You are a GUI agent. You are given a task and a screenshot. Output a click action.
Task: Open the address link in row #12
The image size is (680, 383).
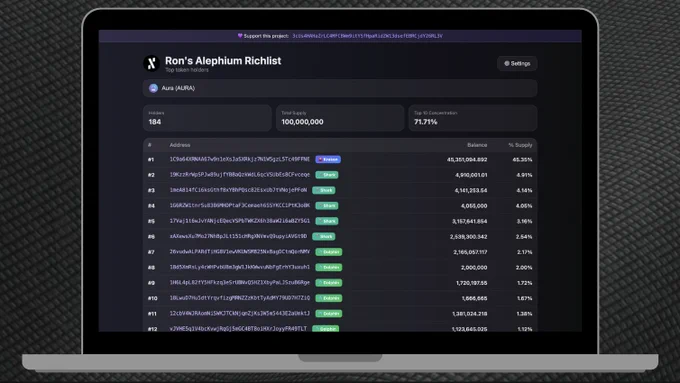[x=238, y=328]
